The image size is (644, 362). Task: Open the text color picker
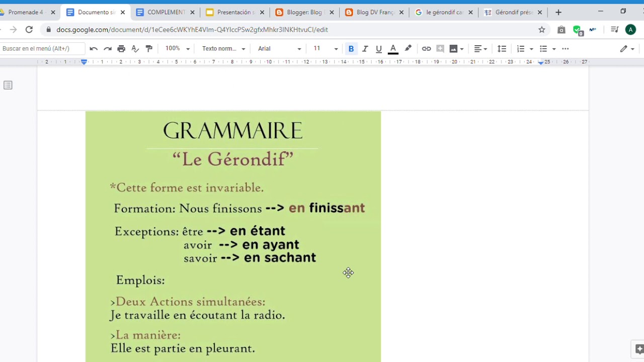click(393, 49)
